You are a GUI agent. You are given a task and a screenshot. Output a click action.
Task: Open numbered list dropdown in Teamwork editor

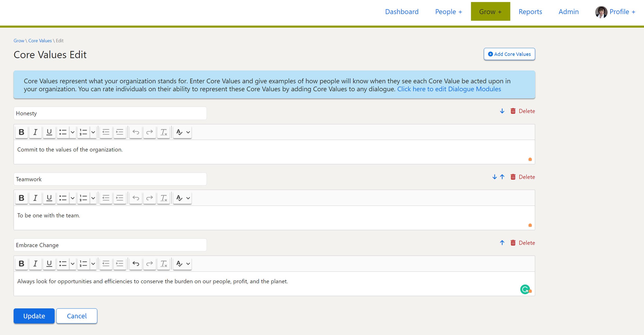[x=93, y=198]
